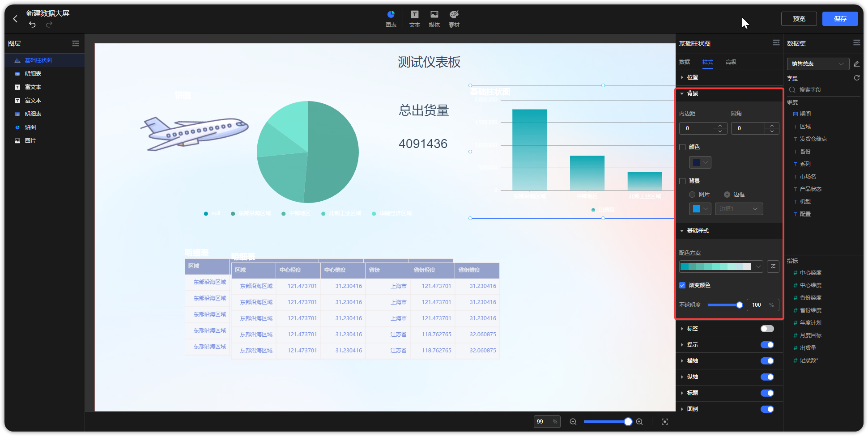Click the 预览 preview button
The height and width of the screenshot is (436, 868).
pos(799,18)
